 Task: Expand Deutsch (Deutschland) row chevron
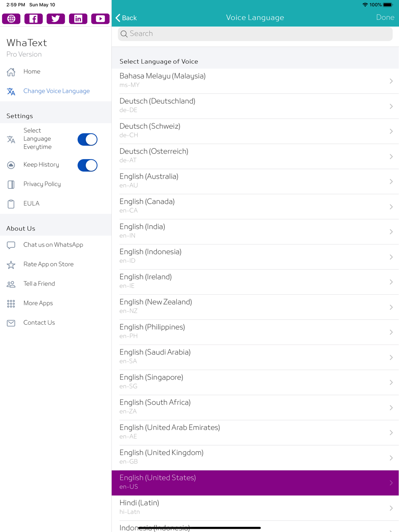pos(391,106)
